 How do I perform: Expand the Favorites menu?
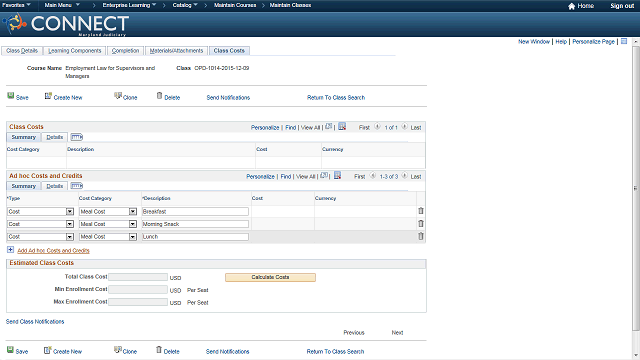click(16, 5)
